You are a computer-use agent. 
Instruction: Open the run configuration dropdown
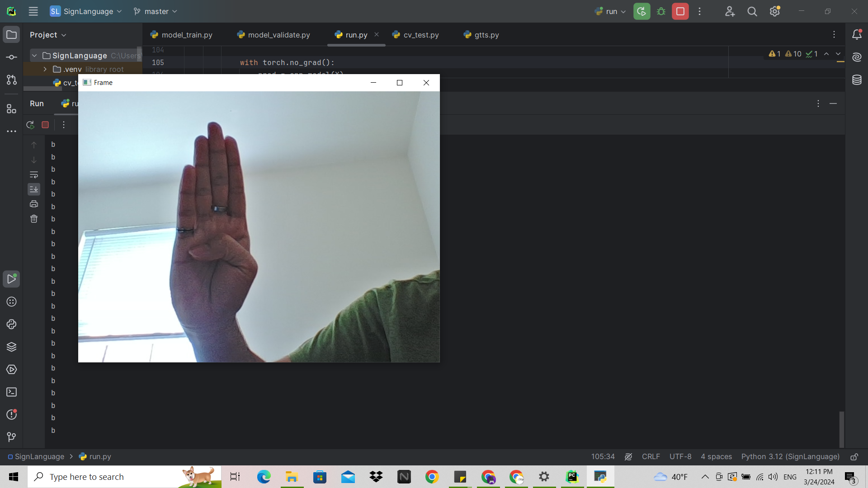[611, 11]
